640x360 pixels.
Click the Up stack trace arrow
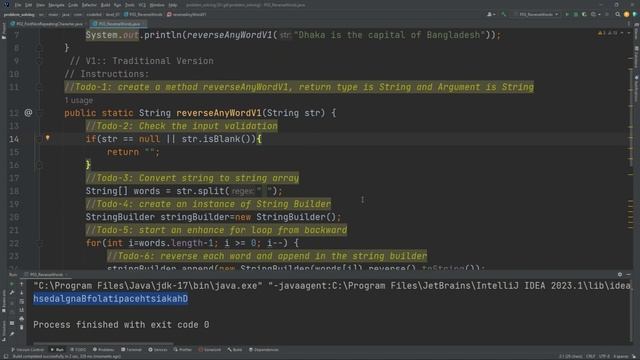pos(21,284)
